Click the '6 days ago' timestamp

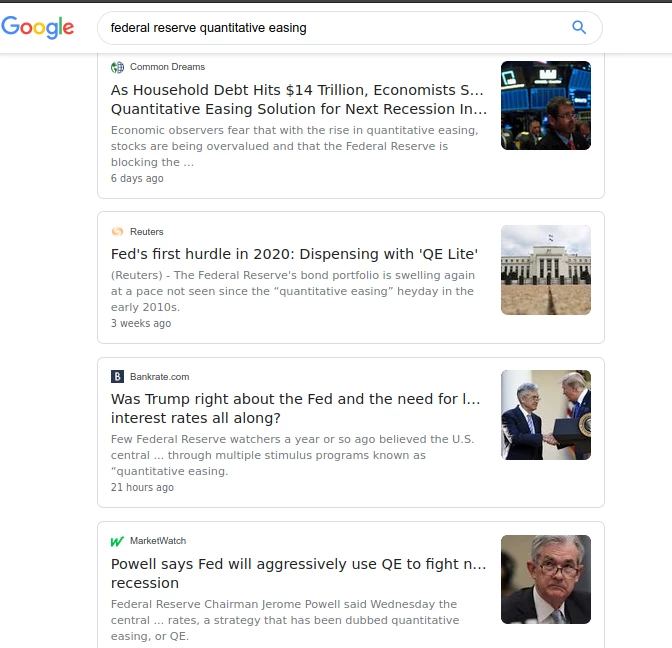[x=137, y=178]
